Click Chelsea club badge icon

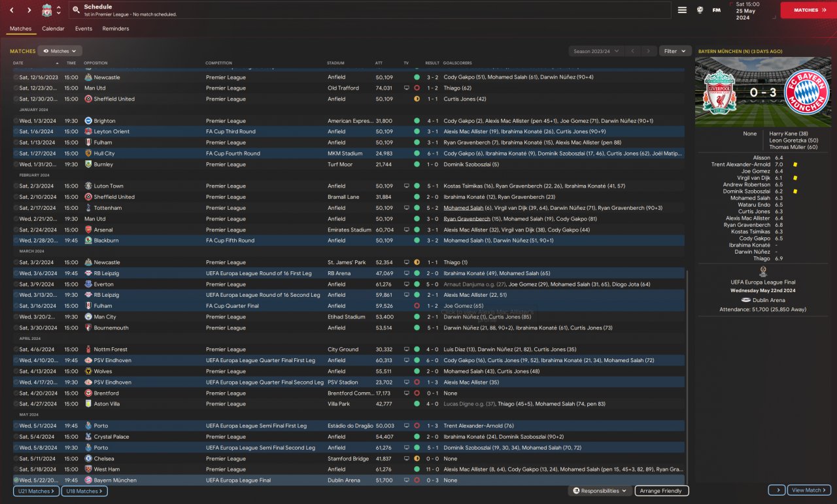click(88, 458)
